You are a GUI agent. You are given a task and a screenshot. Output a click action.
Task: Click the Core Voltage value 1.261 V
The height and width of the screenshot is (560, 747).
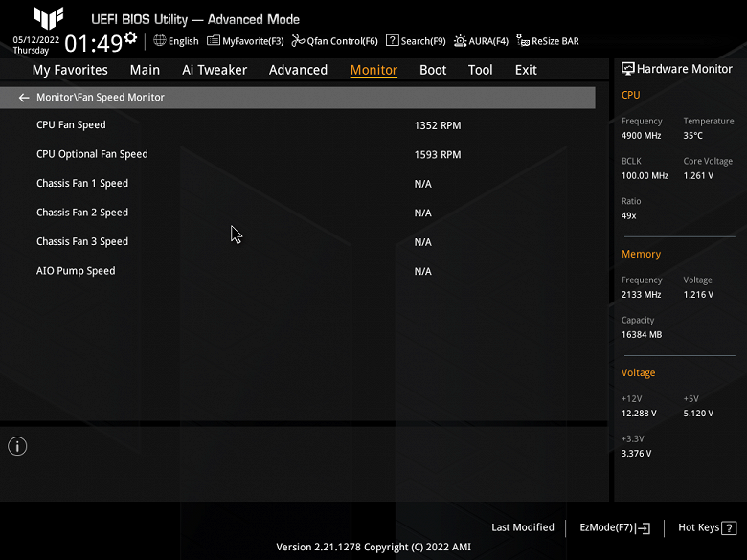(x=698, y=175)
